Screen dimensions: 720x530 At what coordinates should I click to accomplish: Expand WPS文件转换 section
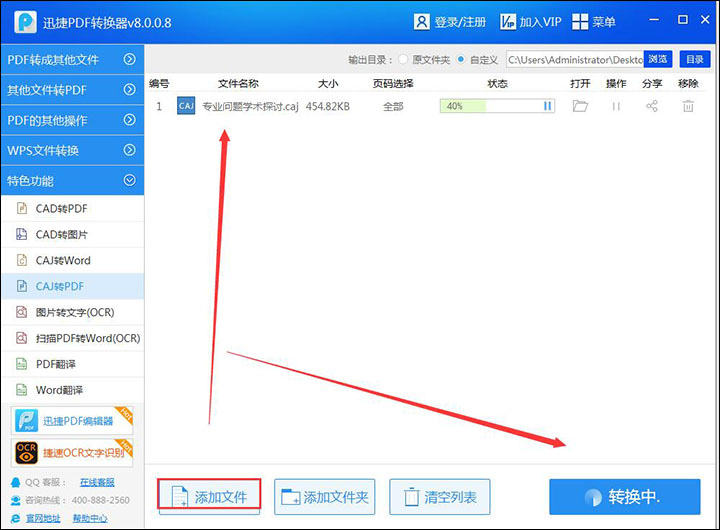73,150
